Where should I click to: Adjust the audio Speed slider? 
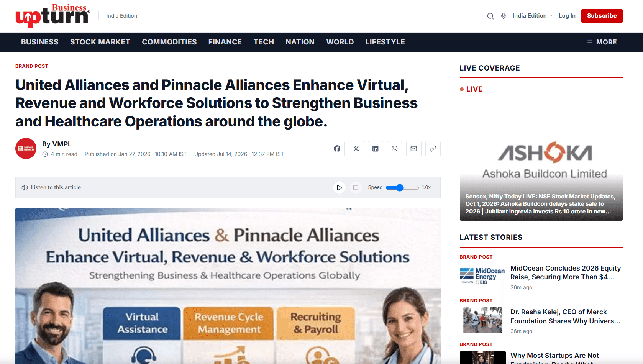pos(402,188)
